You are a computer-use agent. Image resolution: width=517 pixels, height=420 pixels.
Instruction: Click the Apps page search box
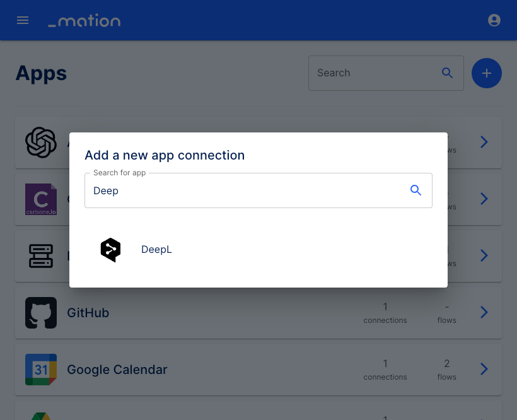[386, 73]
